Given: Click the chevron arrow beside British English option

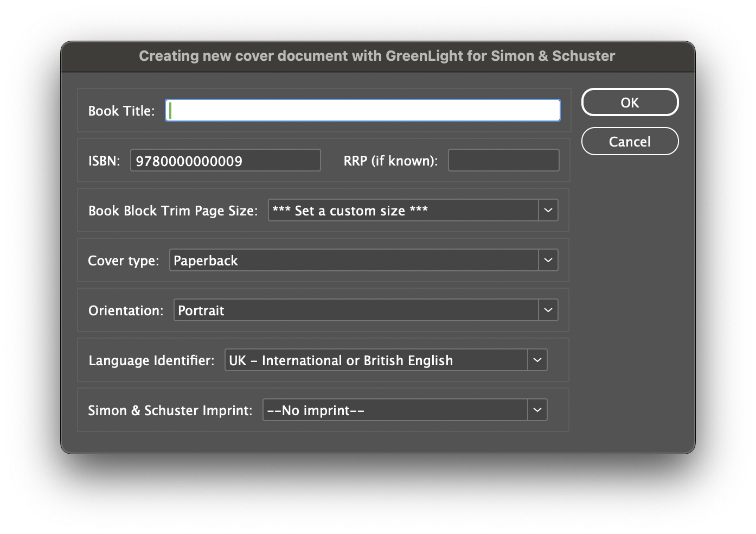Looking at the screenshot, I should (537, 360).
